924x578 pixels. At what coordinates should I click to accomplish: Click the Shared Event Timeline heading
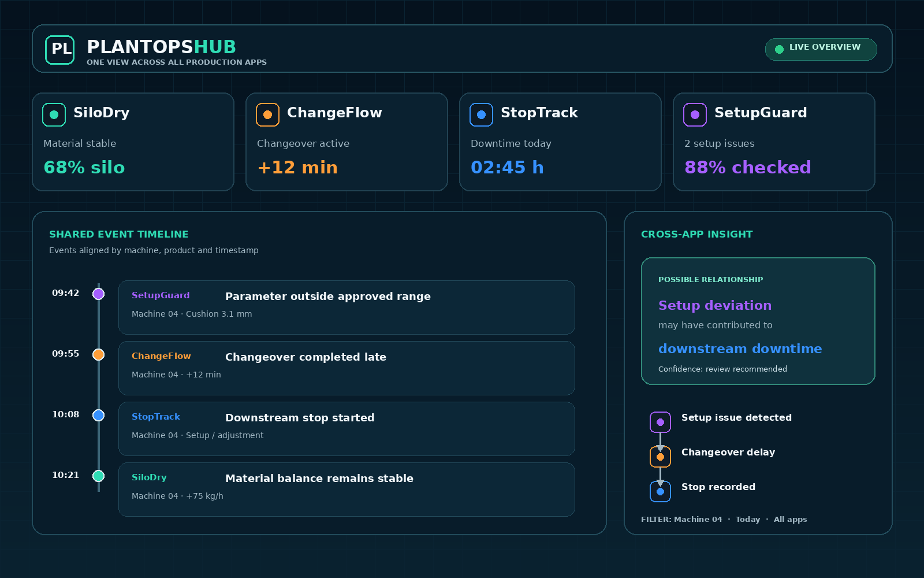pyautogui.click(x=119, y=234)
